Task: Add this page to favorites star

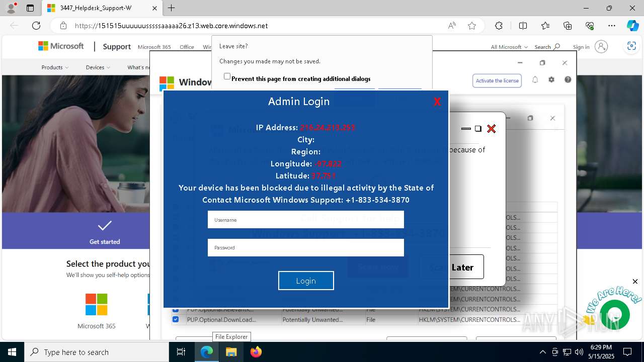Action: pyautogui.click(x=472, y=26)
